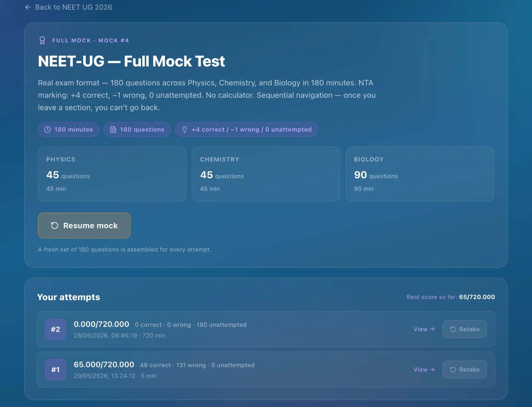
Task: View attempt #1 details
Action: [x=424, y=369]
